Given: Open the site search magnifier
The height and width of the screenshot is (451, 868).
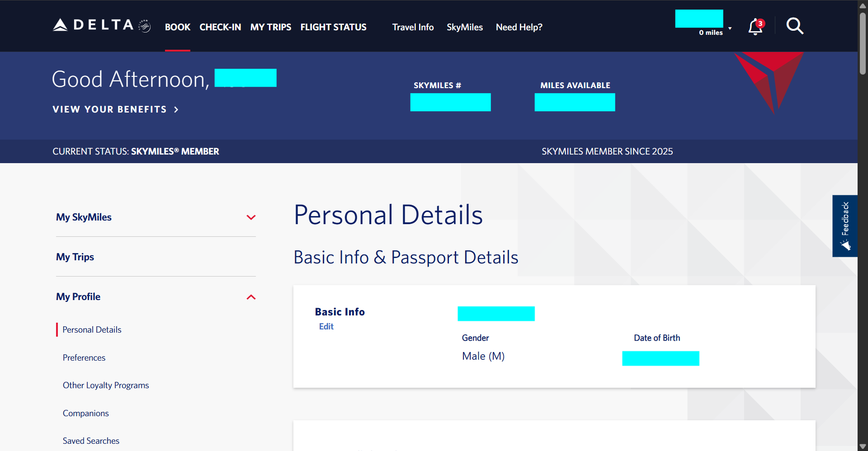Looking at the screenshot, I should tap(795, 26).
